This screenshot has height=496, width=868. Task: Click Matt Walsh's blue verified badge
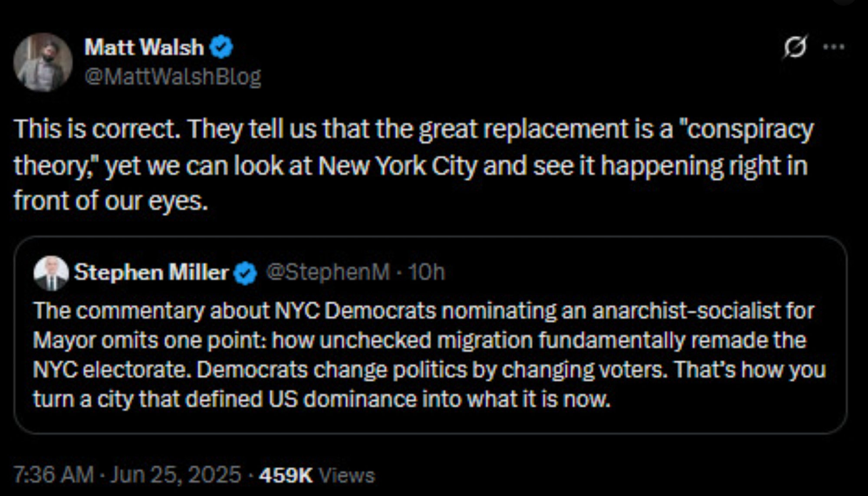(x=221, y=47)
